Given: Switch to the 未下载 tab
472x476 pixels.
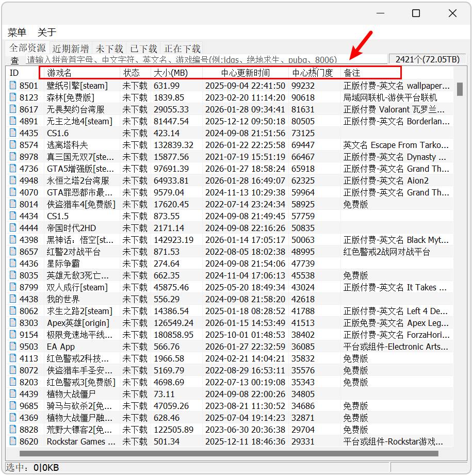Looking at the screenshot, I should pyautogui.click(x=109, y=49).
